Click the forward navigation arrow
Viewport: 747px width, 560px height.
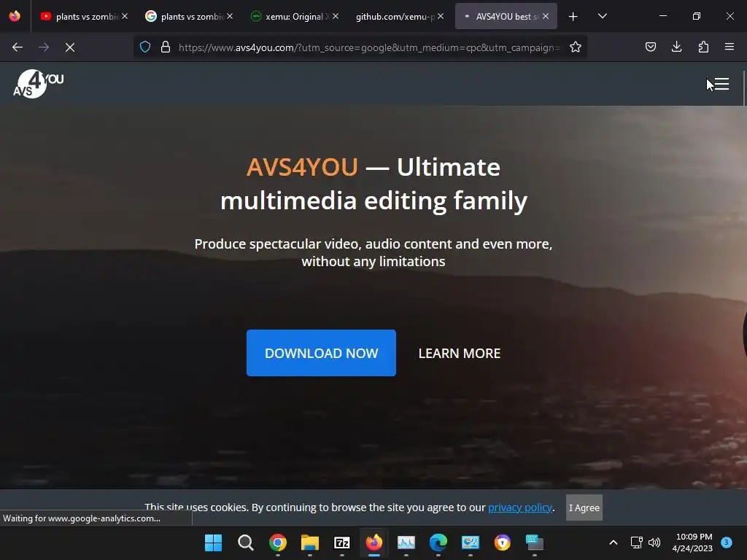tap(44, 47)
